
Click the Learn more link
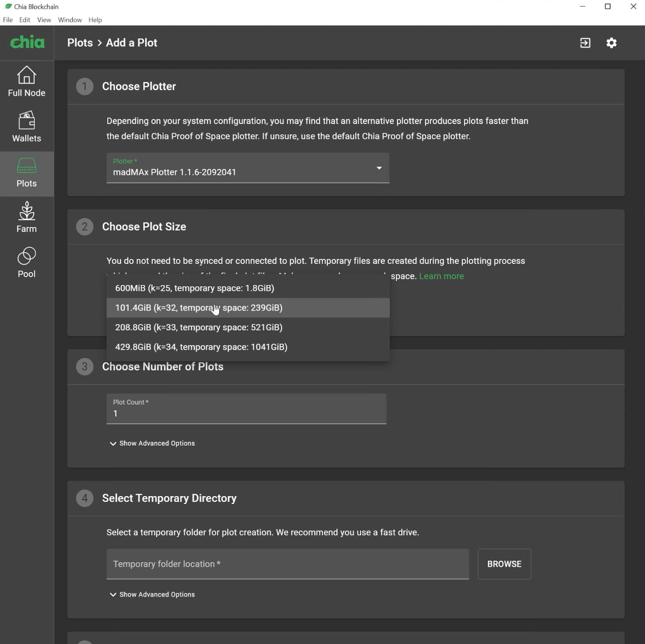[441, 276]
